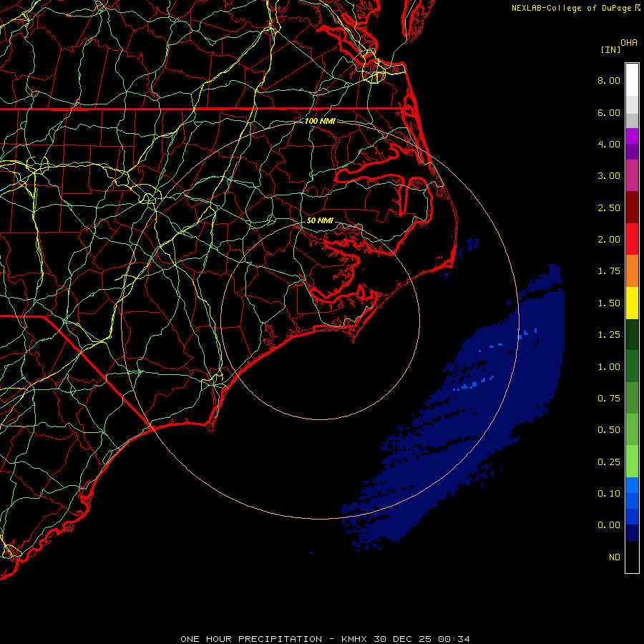Click the 1.75 legend value
The height and width of the screenshot is (644, 644).
pos(609,271)
